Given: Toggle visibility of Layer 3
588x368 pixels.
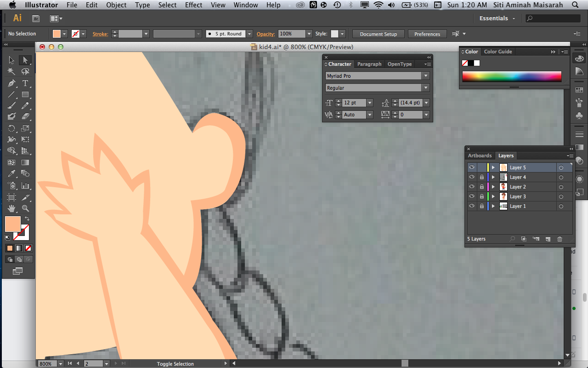Looking at the screenshot, I should (472, 196).
